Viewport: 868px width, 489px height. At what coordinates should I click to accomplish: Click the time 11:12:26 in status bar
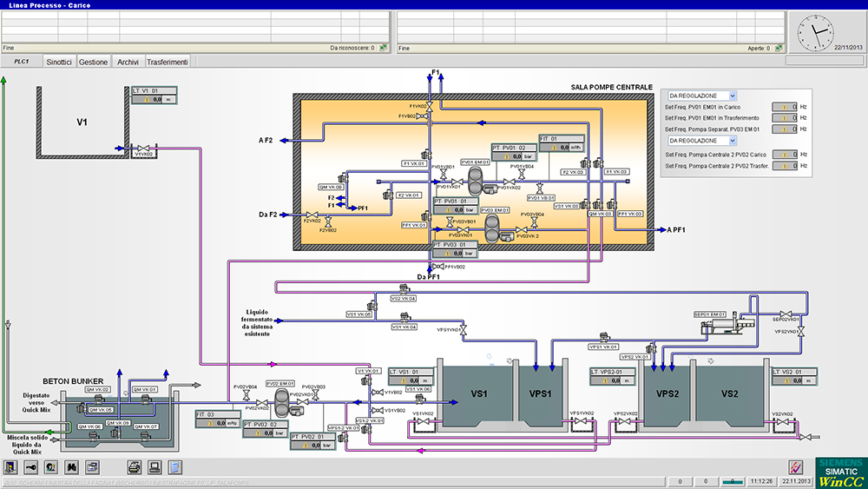point(761,481)
